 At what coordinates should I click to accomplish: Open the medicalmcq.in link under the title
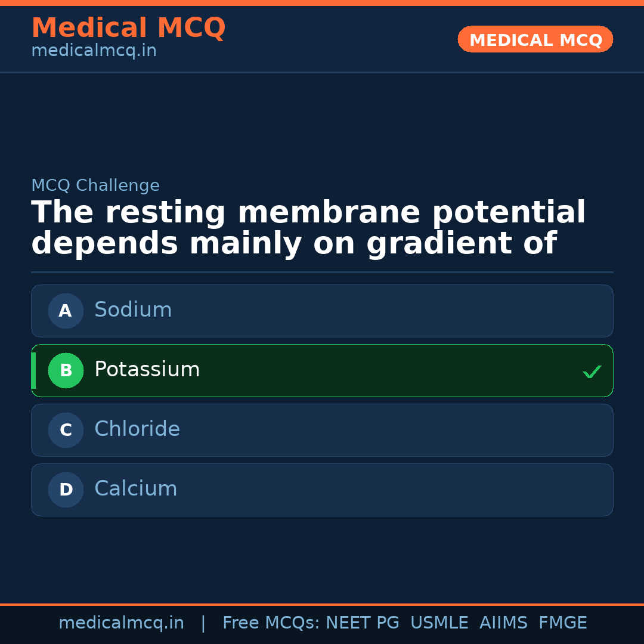click(94, 51)
